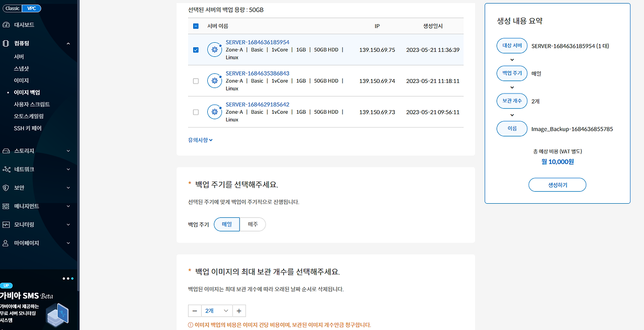Uncheck the select-all checkbox in table header

[x=196, y=26]
